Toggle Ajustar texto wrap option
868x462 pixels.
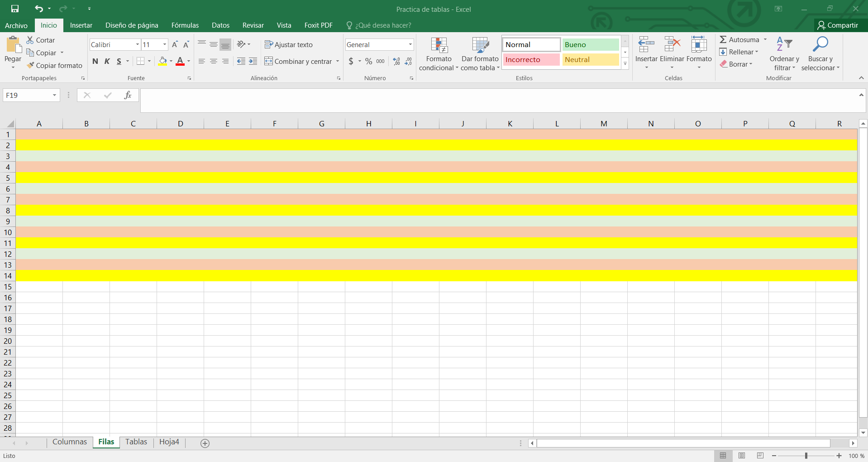pyautogui.click(x=289, y=44)
